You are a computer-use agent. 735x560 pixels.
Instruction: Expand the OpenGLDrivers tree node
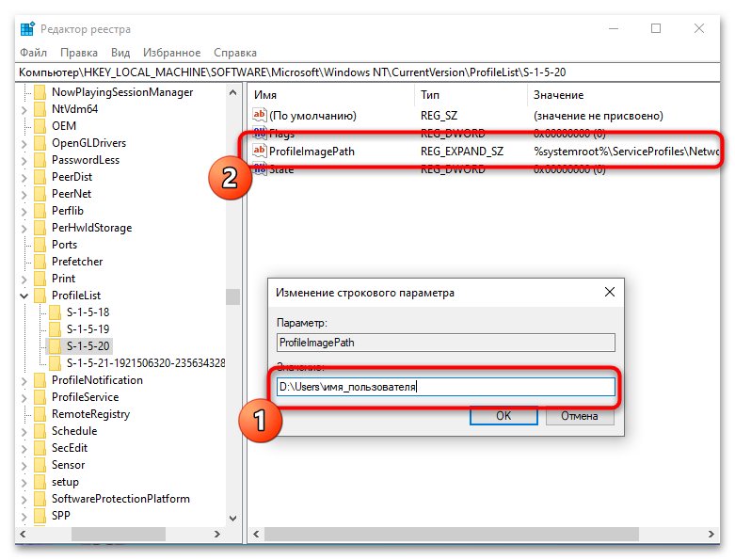(24, 143)
